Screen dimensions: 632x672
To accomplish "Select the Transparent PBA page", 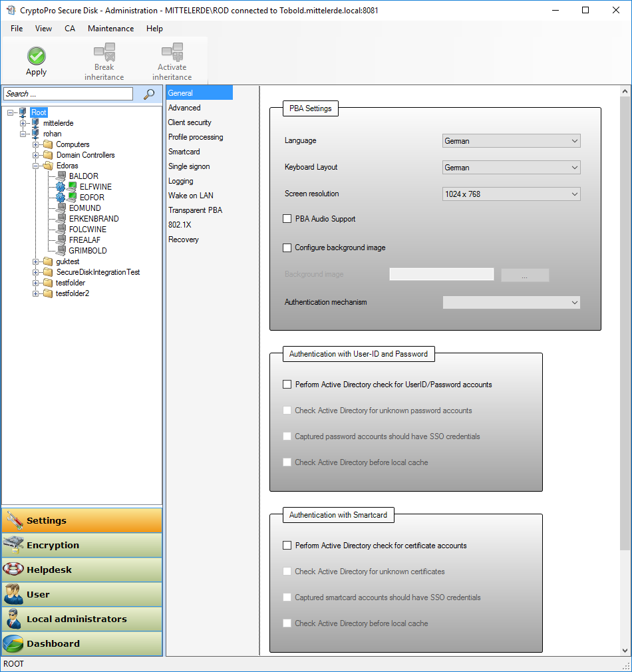I will pyautogui.click(x=196, y=210).
